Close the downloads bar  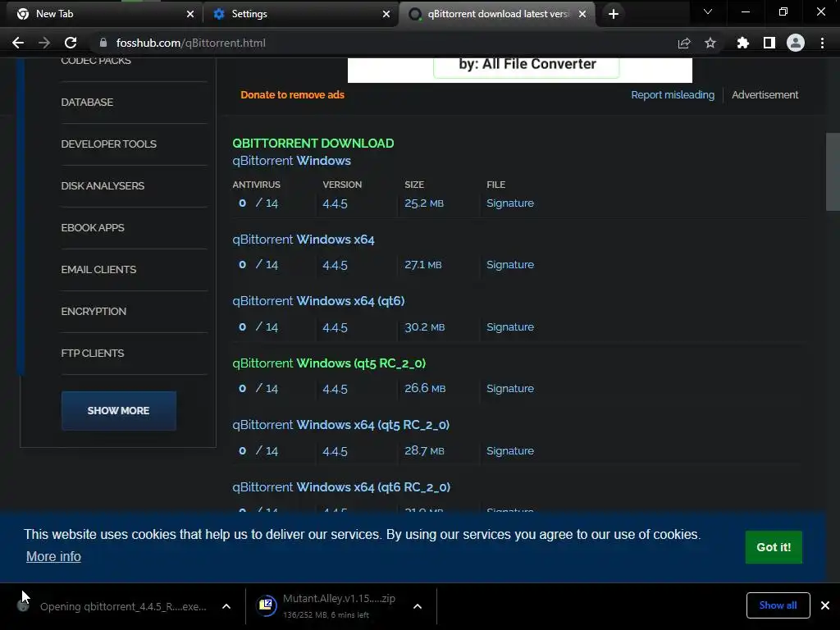pyautogui.click(x=825, y=605)
